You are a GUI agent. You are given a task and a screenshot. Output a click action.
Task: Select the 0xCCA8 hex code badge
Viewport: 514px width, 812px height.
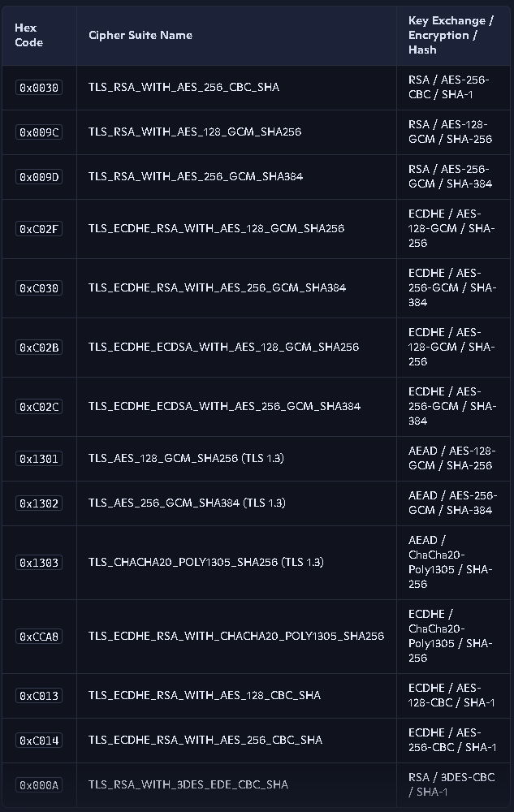[x=39, y=636]
